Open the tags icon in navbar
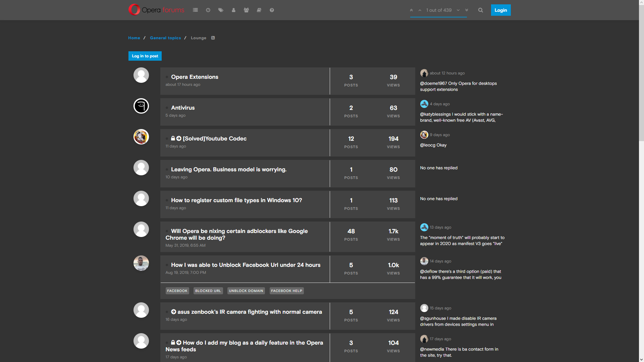Image resolution: width=644 pixels, height=362 pixels. (221, 10)
